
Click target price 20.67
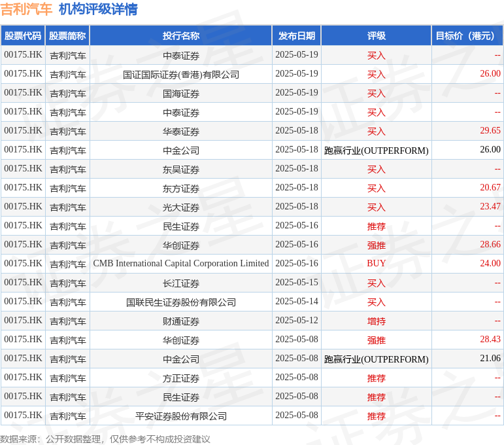tap(490, 187)
